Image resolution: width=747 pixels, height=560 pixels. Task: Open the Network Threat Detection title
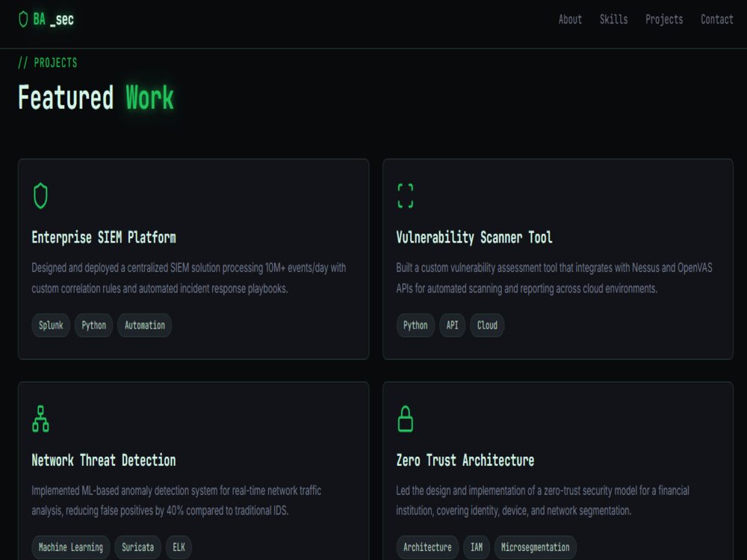tap(104, 460)
